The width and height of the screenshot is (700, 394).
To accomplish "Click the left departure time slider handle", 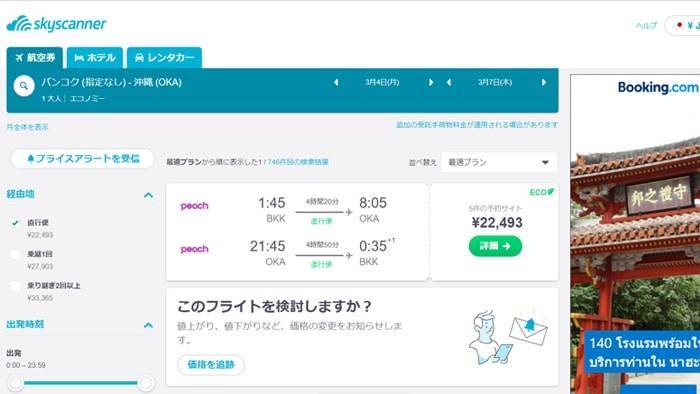I will point(16,383).
